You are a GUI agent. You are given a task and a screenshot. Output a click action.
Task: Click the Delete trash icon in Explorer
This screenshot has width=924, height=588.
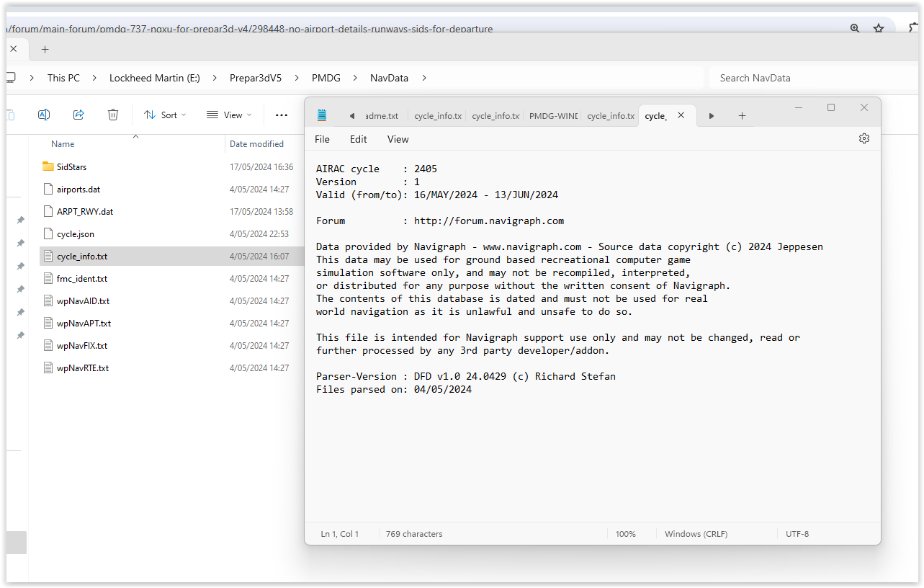(113, 115)
